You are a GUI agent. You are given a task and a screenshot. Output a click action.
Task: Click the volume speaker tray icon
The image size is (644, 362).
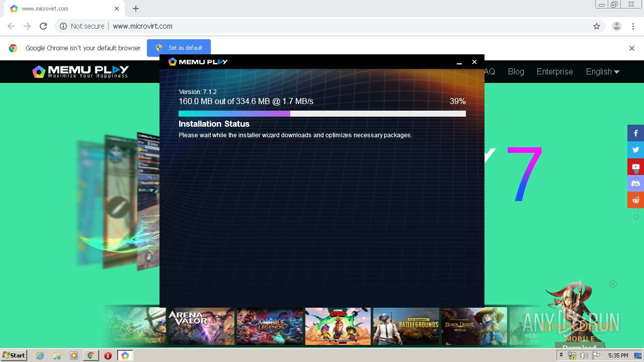[x=584, y=355]
